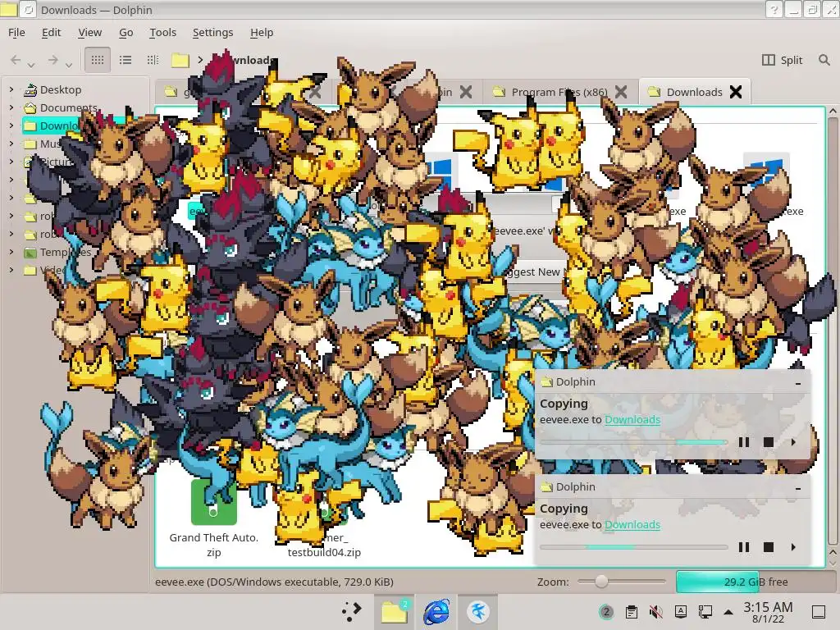This screenshot has height=630, width=840.
Task: Switch to the Downloads tab
Action: (x=694, y=92)
